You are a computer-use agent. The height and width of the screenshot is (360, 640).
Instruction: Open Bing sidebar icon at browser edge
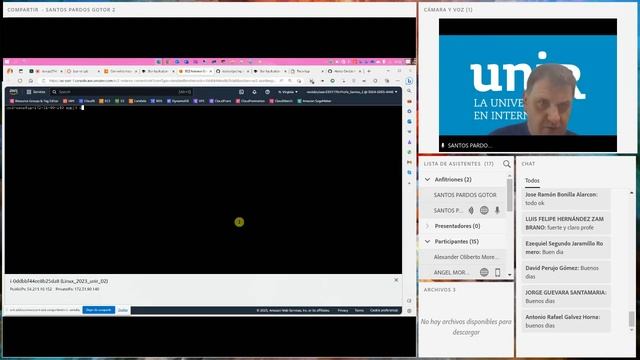pyautogui.click(x=409, y=81)
